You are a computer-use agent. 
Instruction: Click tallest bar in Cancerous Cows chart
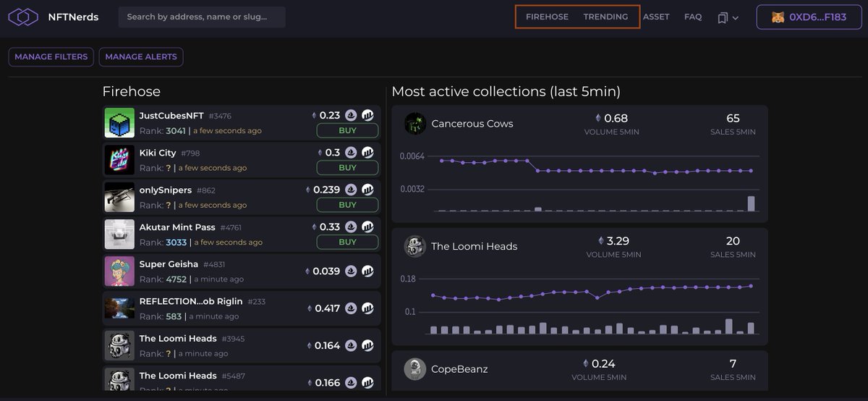click(751, 203)
